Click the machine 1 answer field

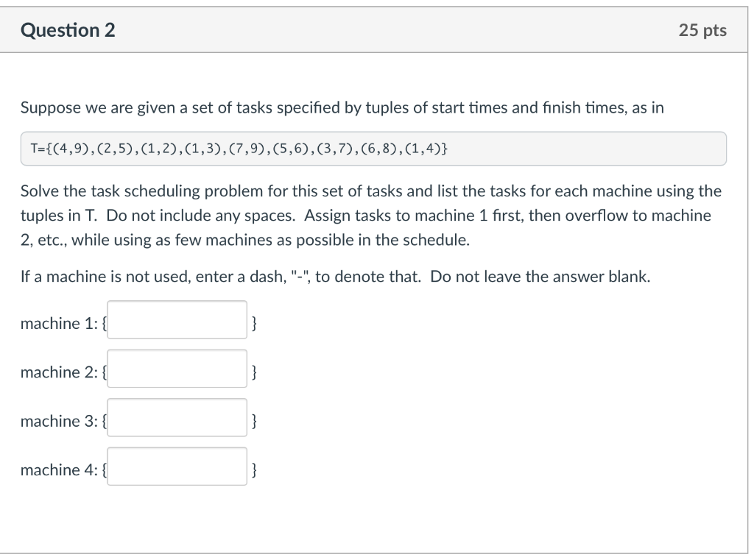[177, 319]
